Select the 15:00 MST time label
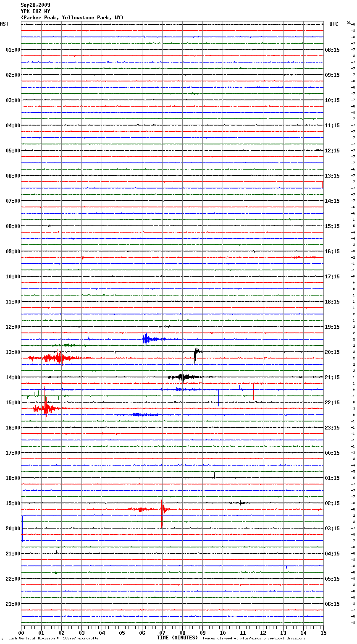Viewport: 357px width, 644px height. click(x=13, y=403)
